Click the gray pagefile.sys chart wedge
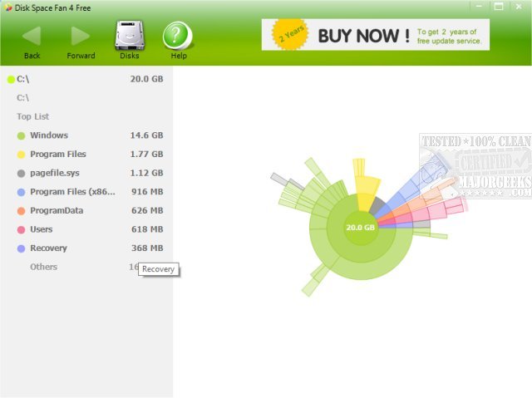532x398 pixels. click(x=377, y=204)
